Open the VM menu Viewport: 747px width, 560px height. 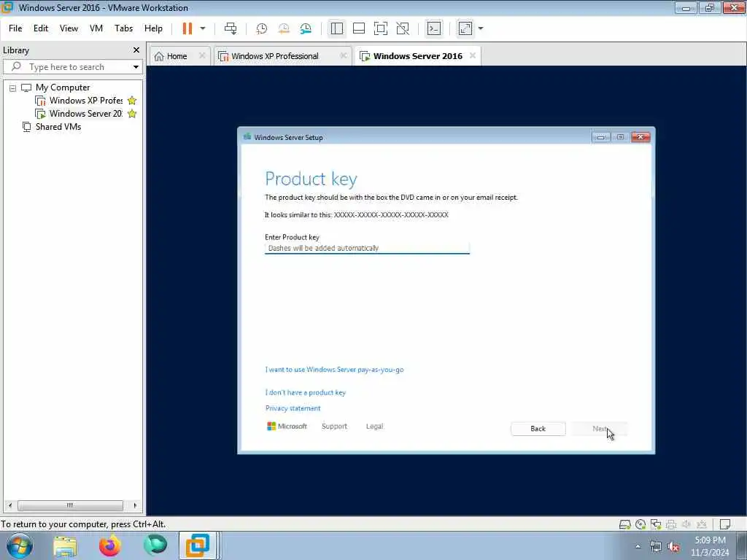(96, 28)
